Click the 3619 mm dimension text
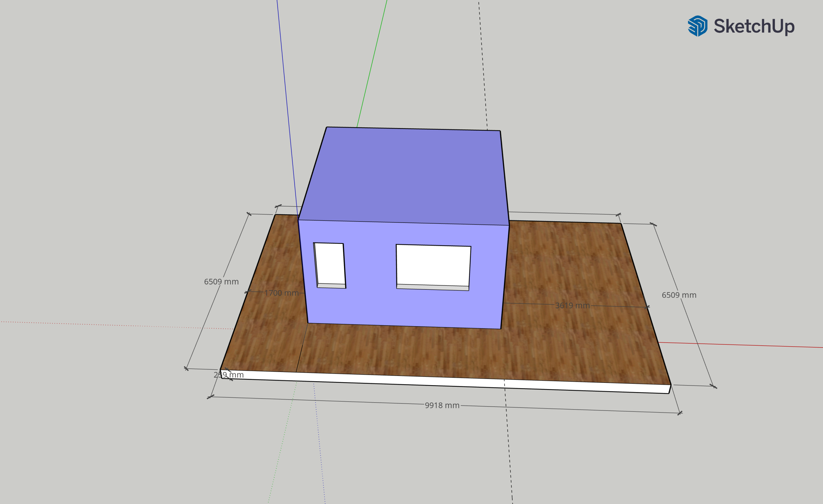This screenshot has width=823, height=504. pyautogui.click(x=572, y=305)
